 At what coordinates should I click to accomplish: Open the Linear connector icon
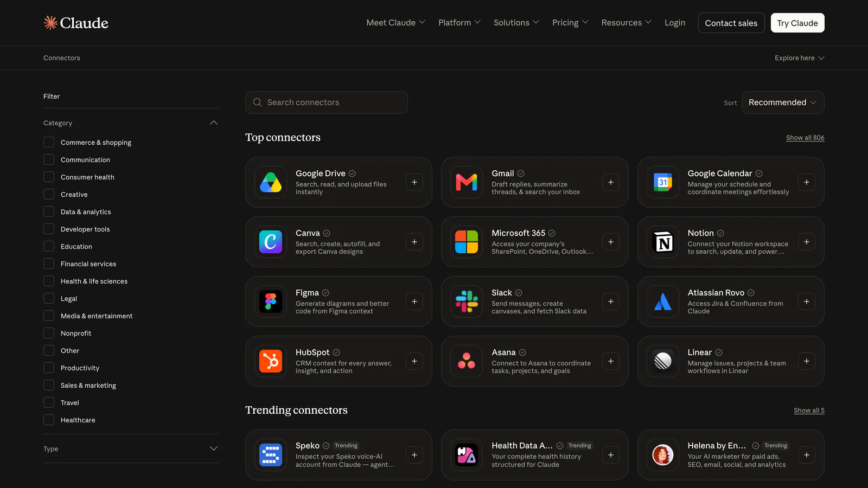663,361
